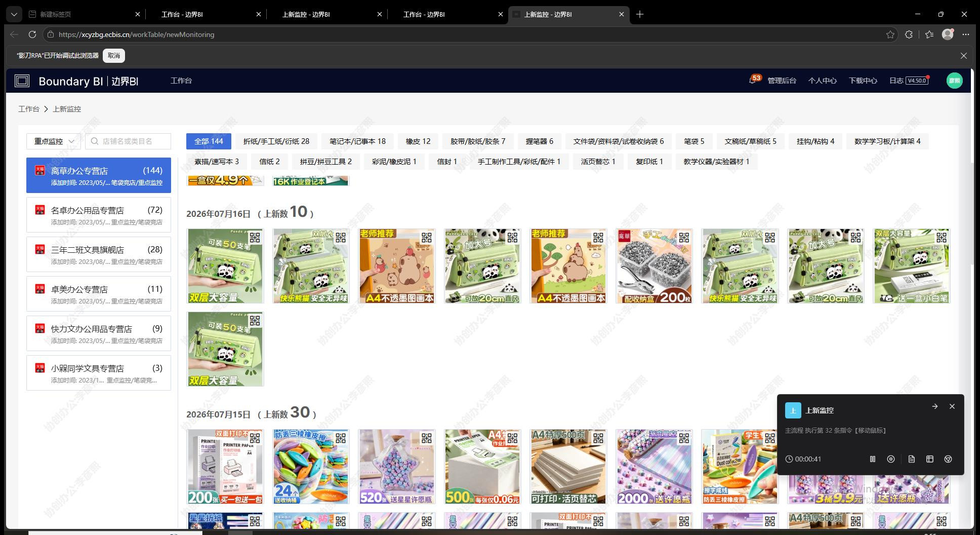
Task: Close the 上新监控 RPA floating panel
Action: click(x=952, y=406)
